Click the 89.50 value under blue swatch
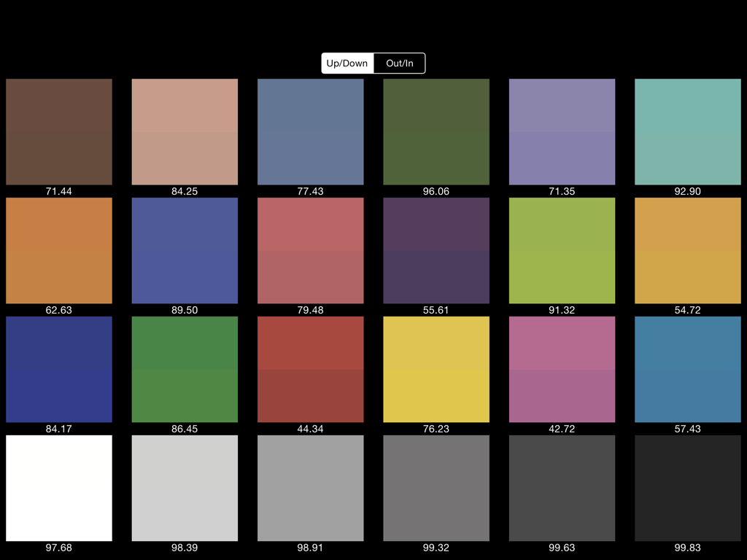This screenshot has height=560, width=747. click(x=185, y=310)
